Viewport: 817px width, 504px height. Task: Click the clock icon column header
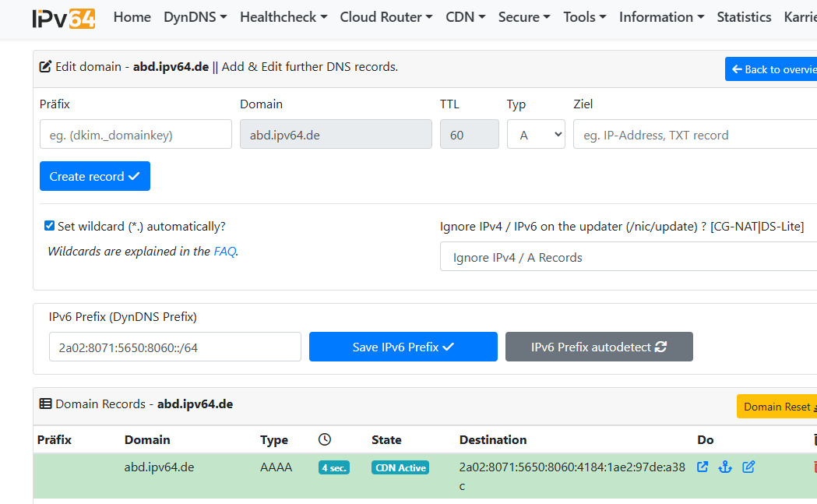coord(325,440)
